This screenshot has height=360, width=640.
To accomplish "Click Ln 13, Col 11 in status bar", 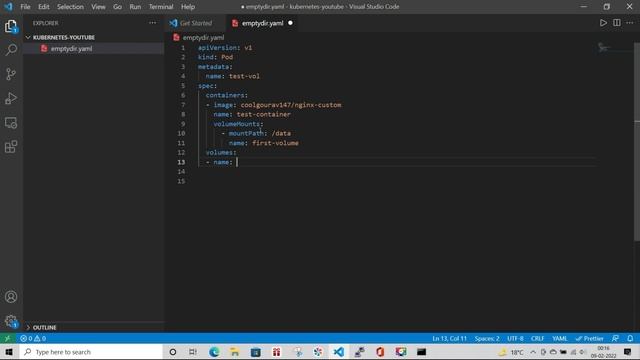I will tap(449, 338).
